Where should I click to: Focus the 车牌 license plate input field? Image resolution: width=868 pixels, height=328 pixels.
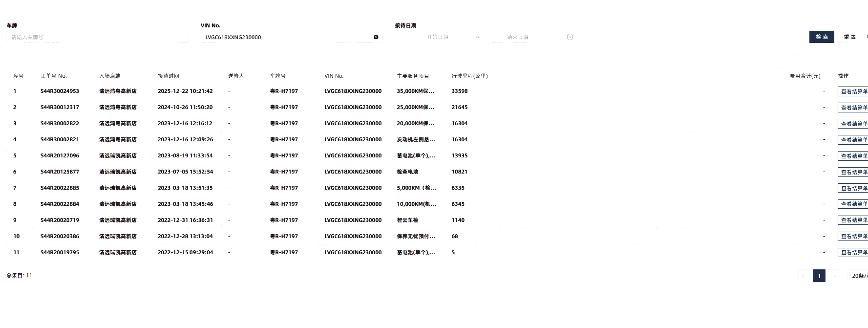98,37
